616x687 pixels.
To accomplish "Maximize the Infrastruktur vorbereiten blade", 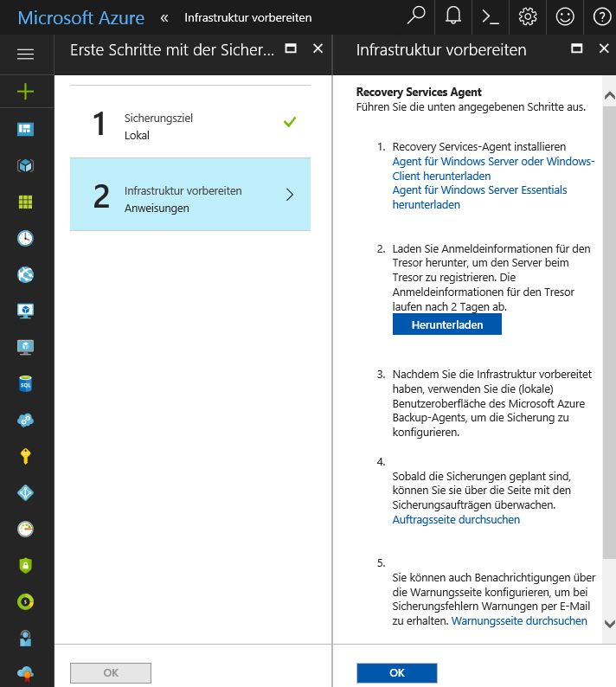I will [x=576, y=48].
